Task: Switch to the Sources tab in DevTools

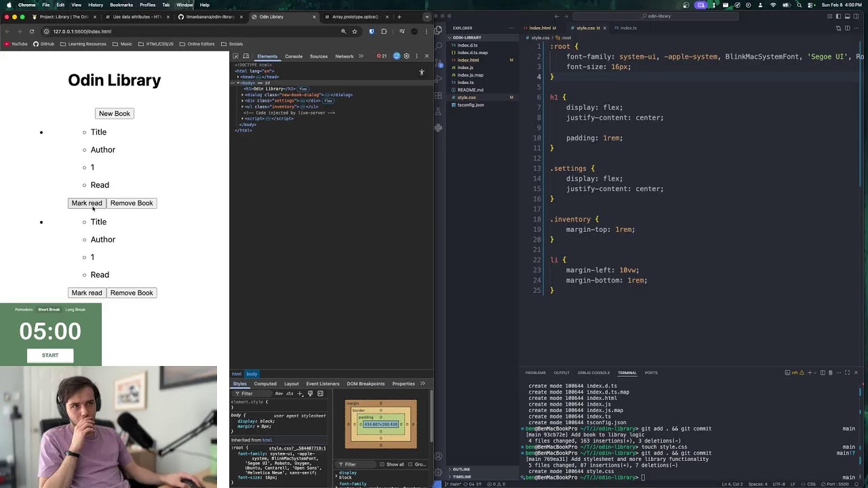Action: pos(319,56)
